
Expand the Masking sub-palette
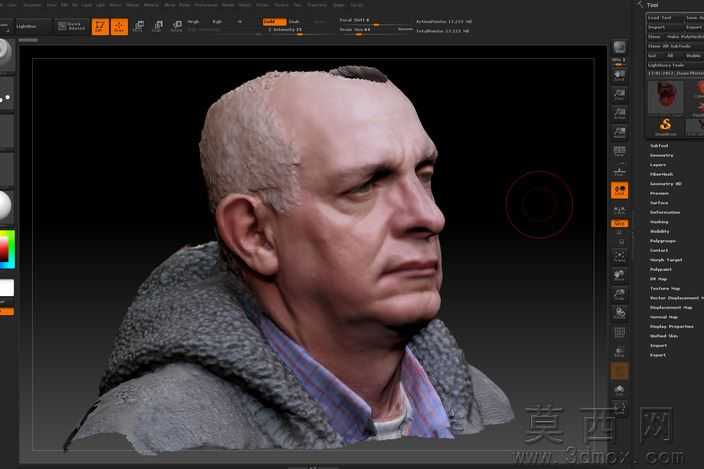pos(659,222)
